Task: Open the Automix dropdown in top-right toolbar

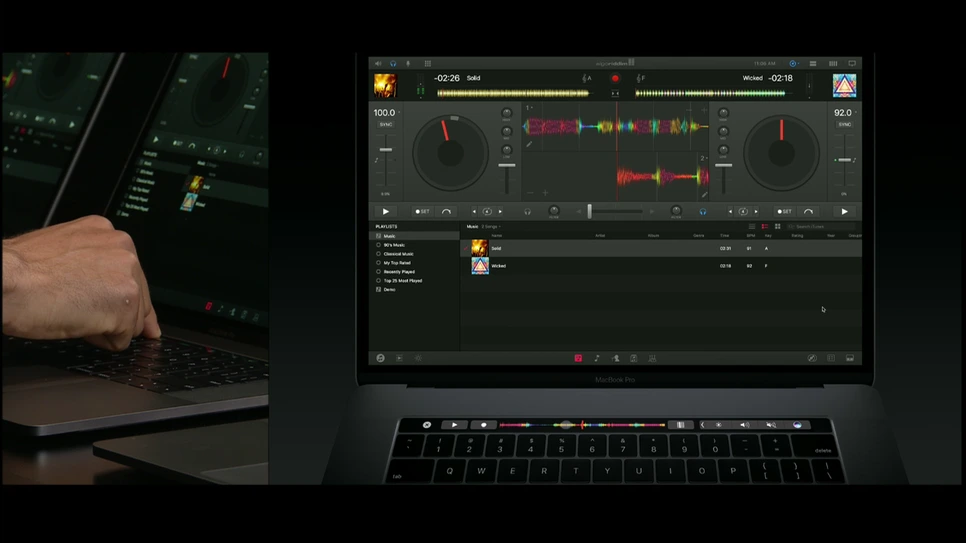Action: pos(794,63)
